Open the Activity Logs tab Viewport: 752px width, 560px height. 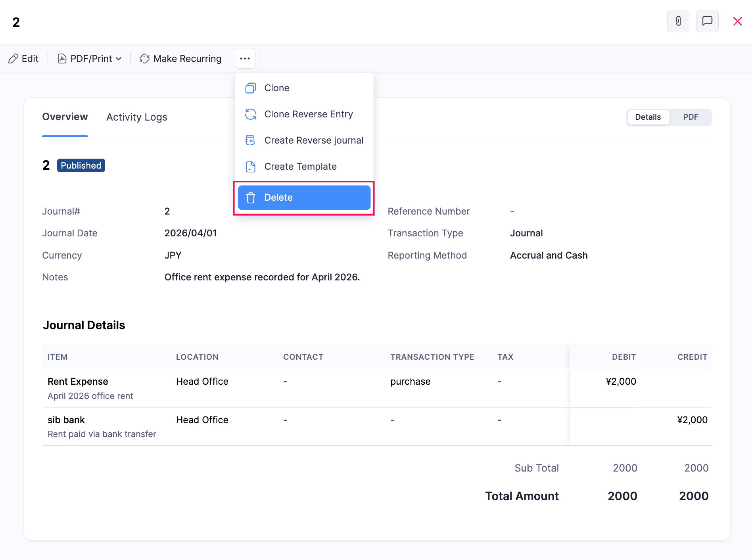(136, 117)
